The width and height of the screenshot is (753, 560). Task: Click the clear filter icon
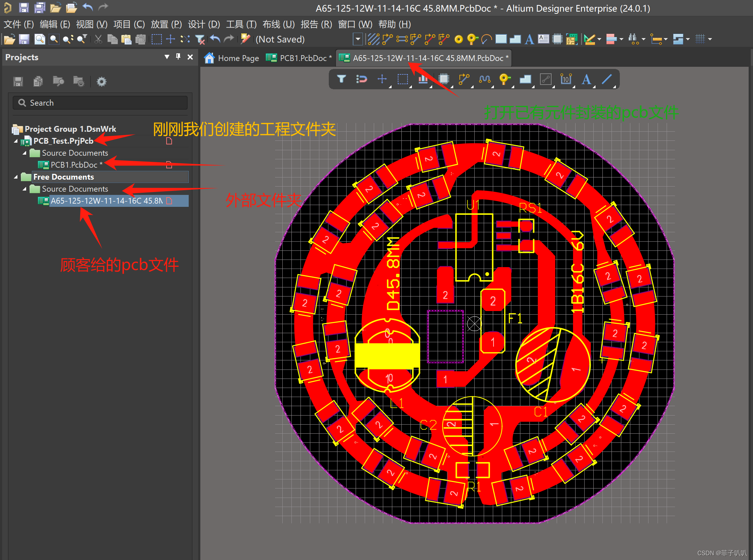[x=200, y=39]
